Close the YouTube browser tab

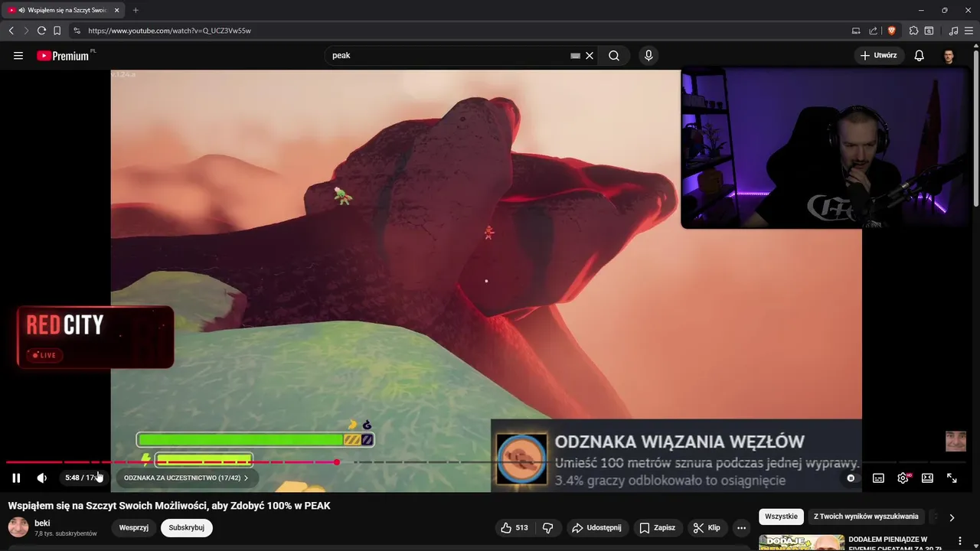coord(117,10)
